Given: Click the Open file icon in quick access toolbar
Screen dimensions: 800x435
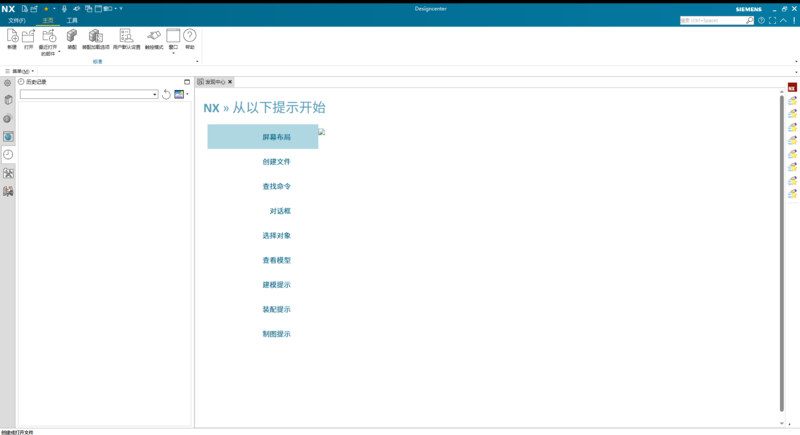Looking at the screenshot, I should tap(34, 9).
